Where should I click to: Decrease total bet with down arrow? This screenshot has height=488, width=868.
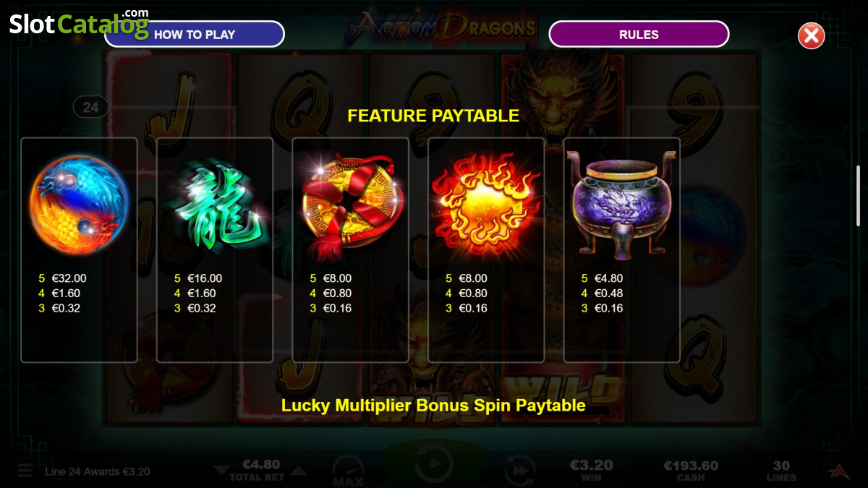[221, 471]
